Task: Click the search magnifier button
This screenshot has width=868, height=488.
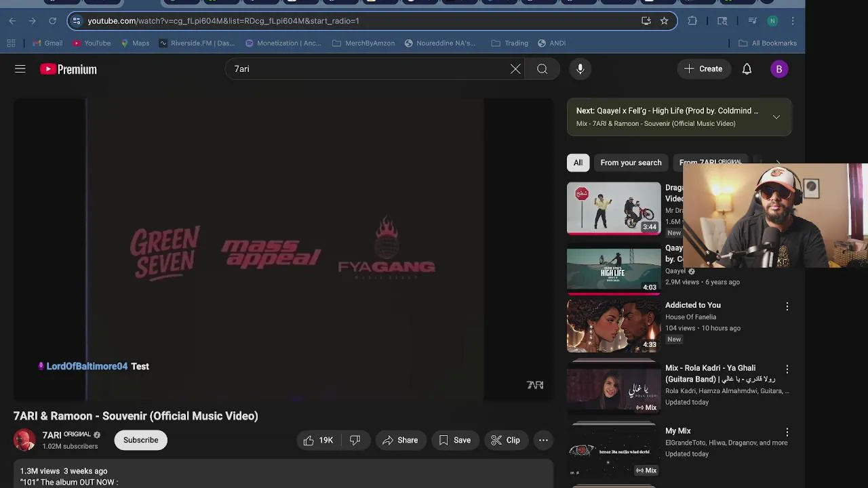Action: [x=542, y=69]
